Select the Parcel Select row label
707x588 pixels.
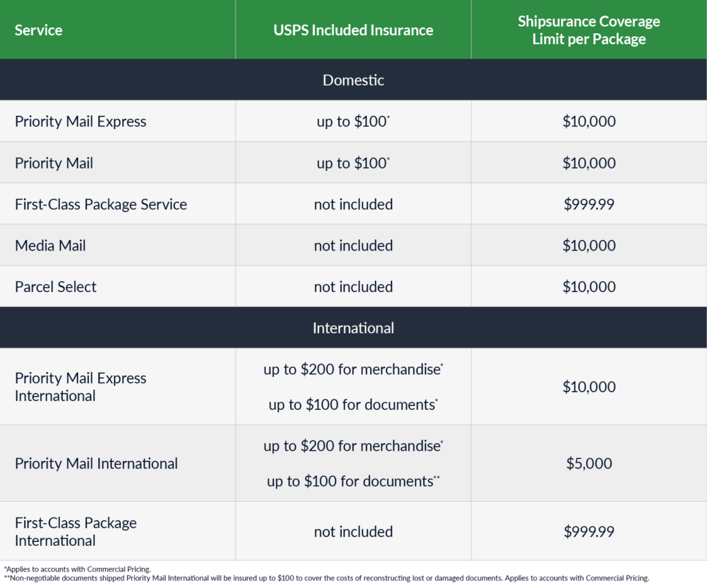click(56, 287)
